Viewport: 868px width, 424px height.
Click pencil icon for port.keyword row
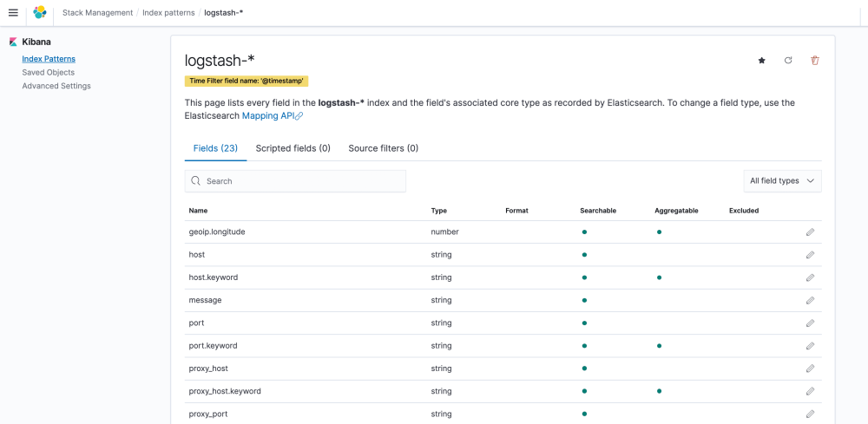pos(810,346)
